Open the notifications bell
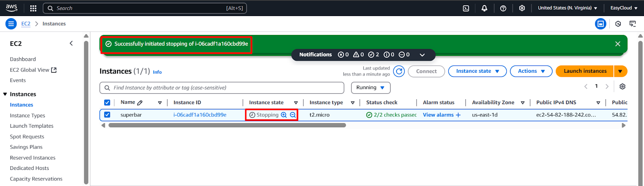 click(484, 8)
